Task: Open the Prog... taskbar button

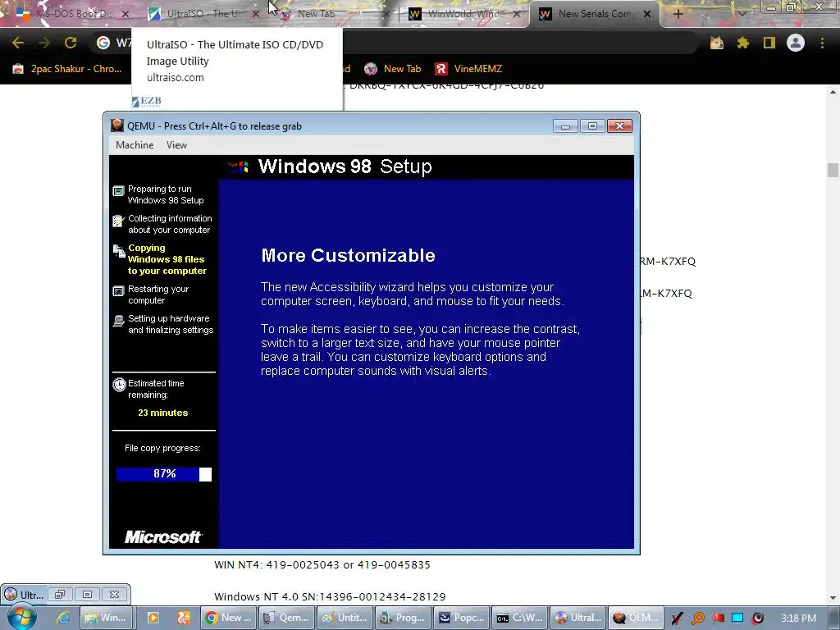Action: (404, 618)
